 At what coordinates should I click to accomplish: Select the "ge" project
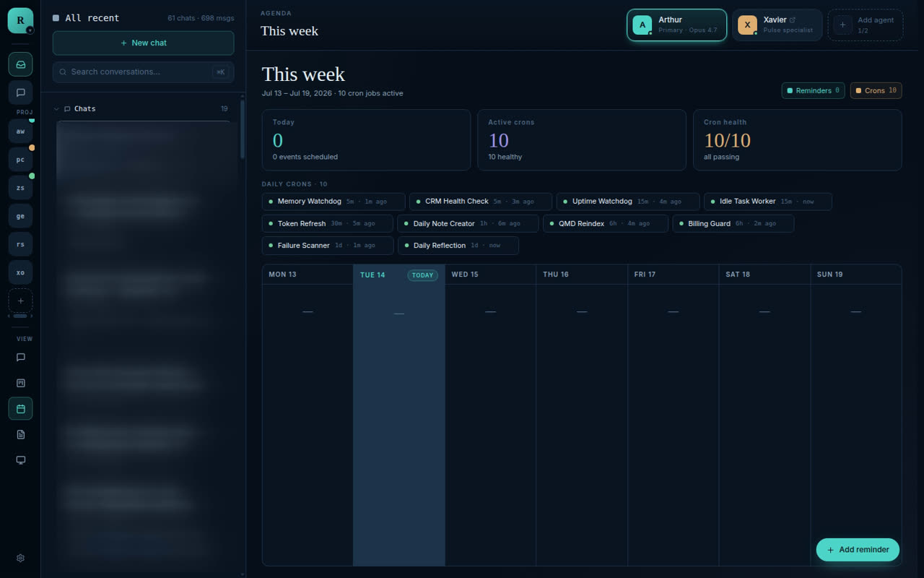(20, 216)
